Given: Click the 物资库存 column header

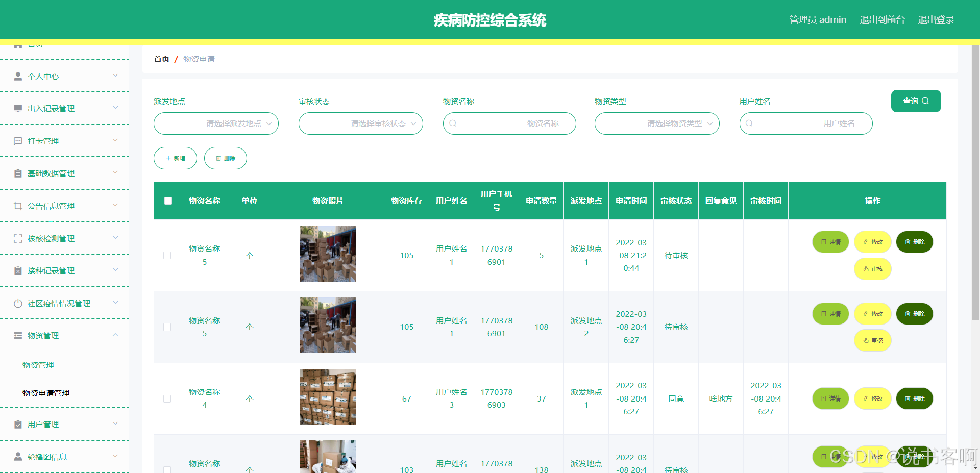Looking at the screenshot, I should coord(406,201).
